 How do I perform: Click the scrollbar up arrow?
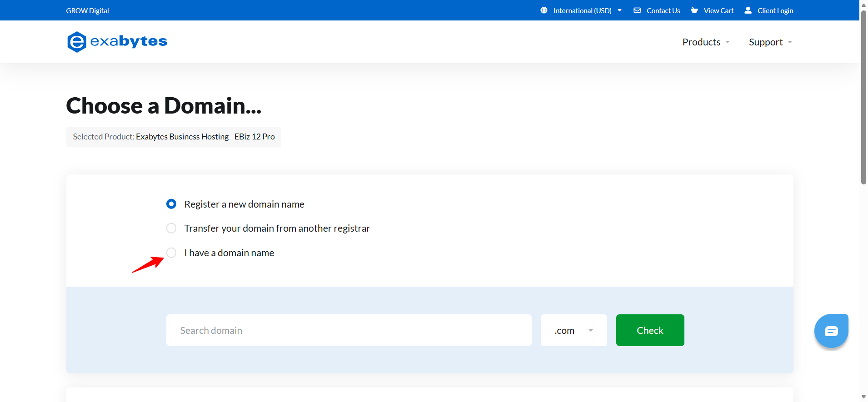863,5
